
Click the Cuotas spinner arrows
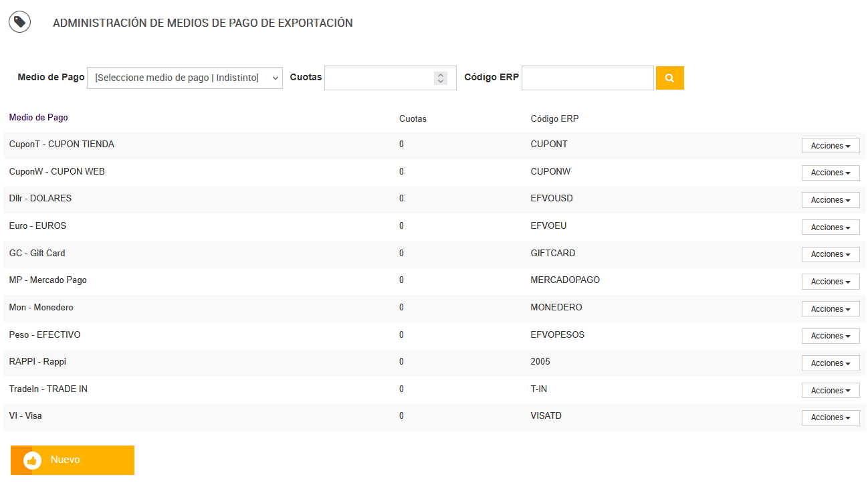(440, 78)
